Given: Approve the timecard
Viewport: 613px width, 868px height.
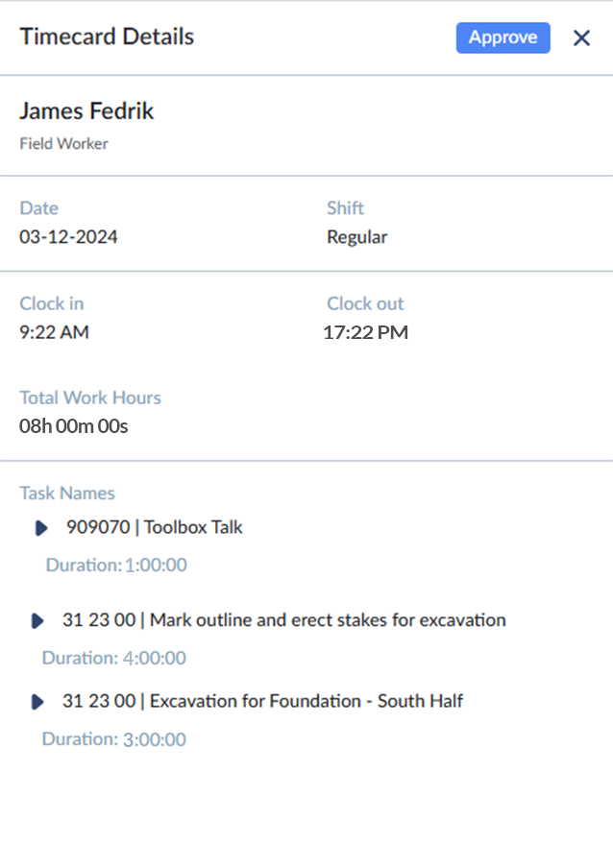Looking at the screenshot, I should [x=503, y=37].
